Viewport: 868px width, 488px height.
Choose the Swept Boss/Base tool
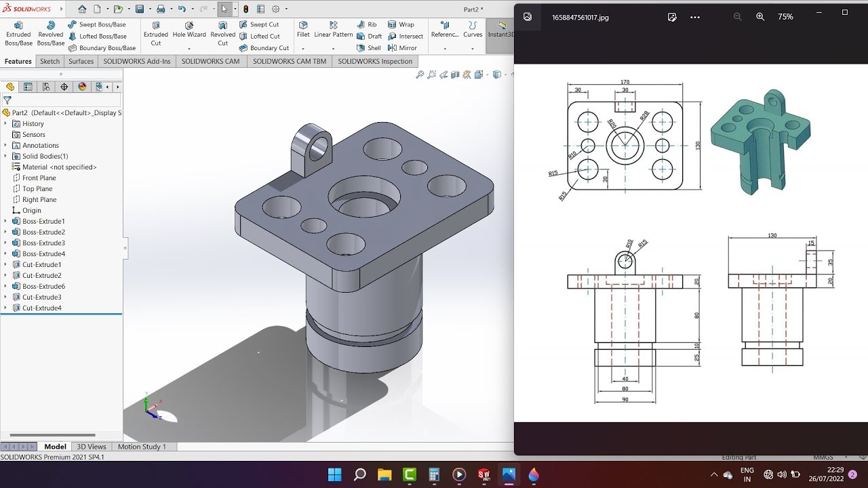[x=97, y=24]
